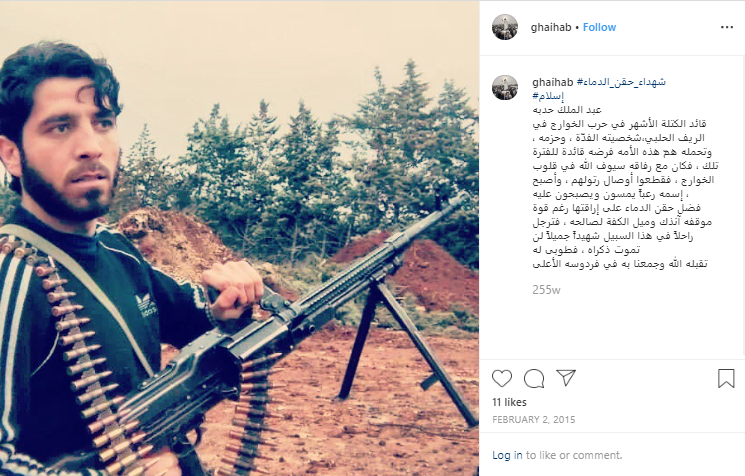The image size is (745, 476).
Task: Click the caption profile avatar
Action: 505,87
